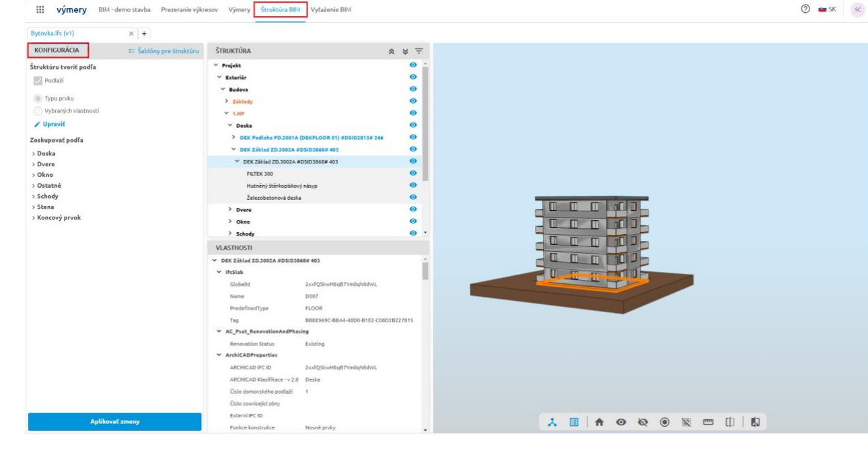This screenshot has height=461, width=868.
Task: Hide selected elements with crossed-eye toolbar icon
Action: (x=643, y=422)
